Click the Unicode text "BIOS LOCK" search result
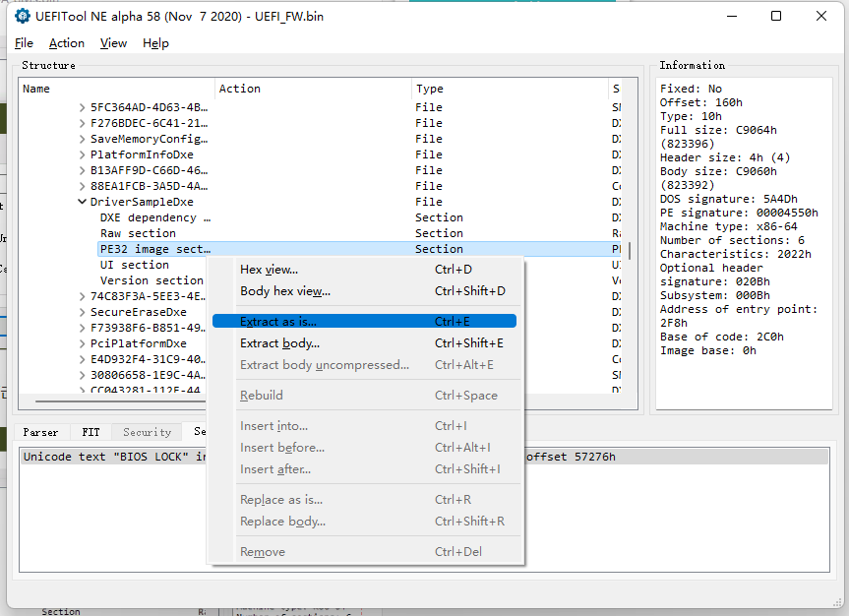The width and height of the screenshot is (849, 616). pos(425,457)
